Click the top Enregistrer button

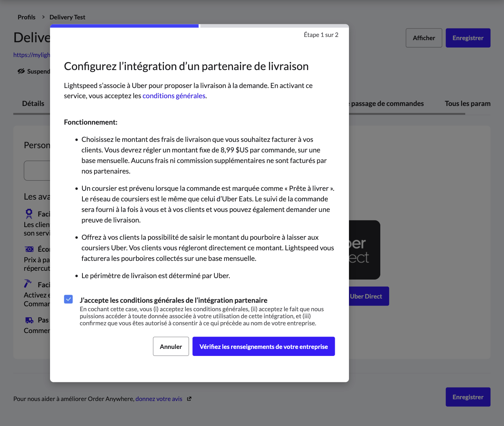pos(468,38)
